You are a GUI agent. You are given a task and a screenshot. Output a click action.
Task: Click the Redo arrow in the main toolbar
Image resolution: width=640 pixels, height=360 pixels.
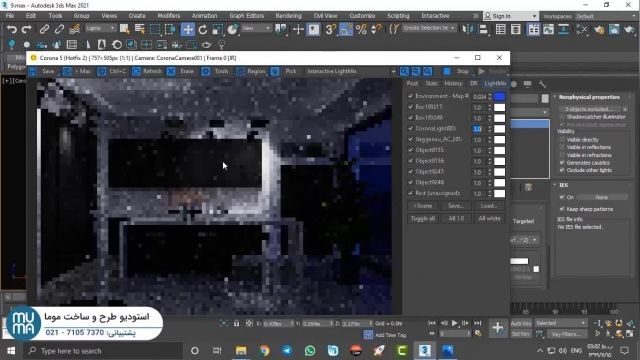[x=27, y=29]
